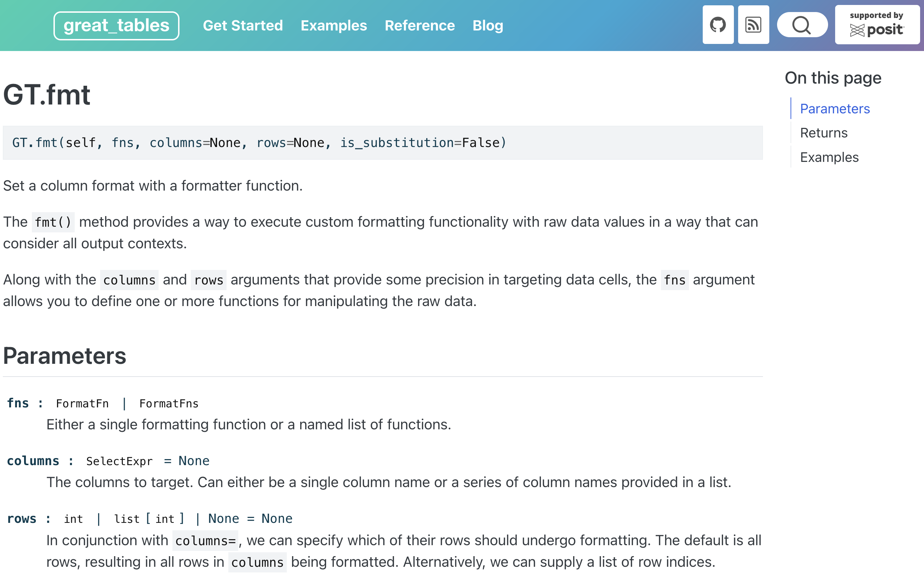924x576 pixels.
Task: Click the GT.fmt page title
Action: click(46, 95)
